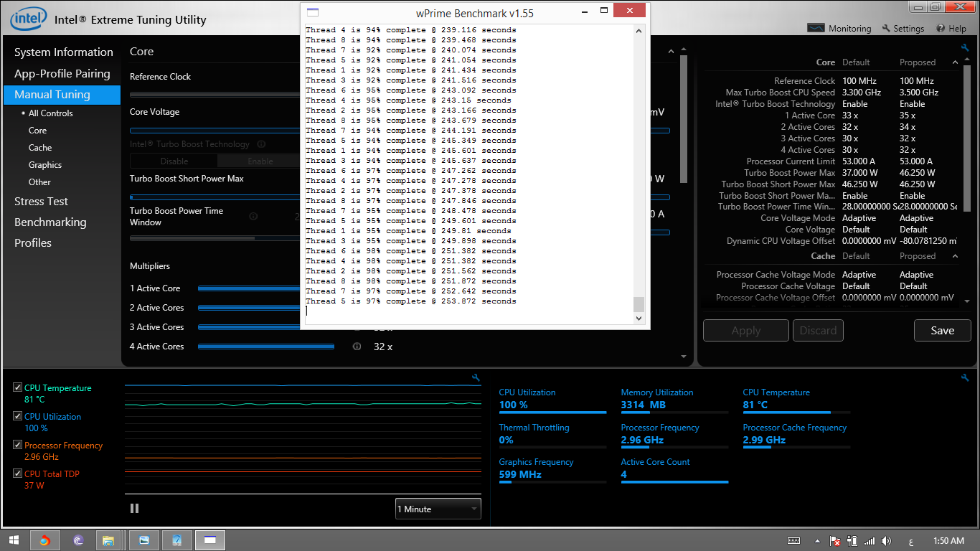The image size is (980, 551).
Task: Select the Graphics tuning subsection
Action: pyautogui.click(x=45, y=165)
